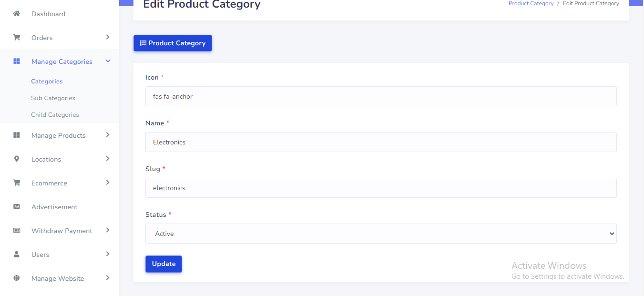Click the Advertisement ad icon

17,207
